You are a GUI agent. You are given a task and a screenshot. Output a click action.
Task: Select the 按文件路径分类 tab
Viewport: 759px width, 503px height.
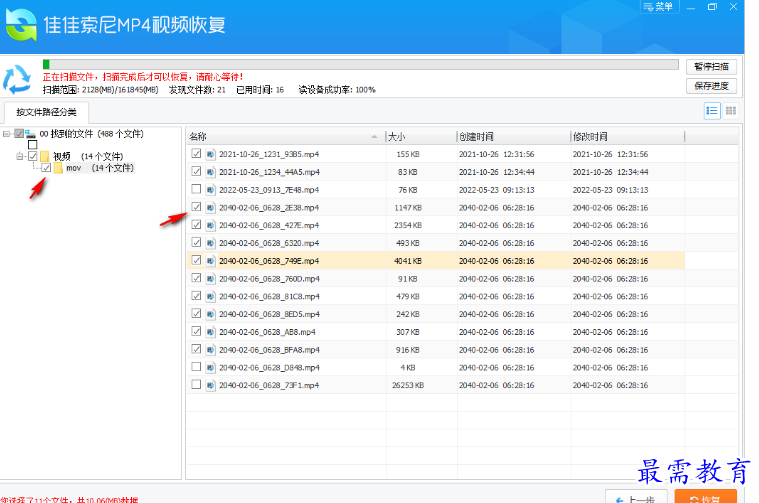tap(46, 112)
